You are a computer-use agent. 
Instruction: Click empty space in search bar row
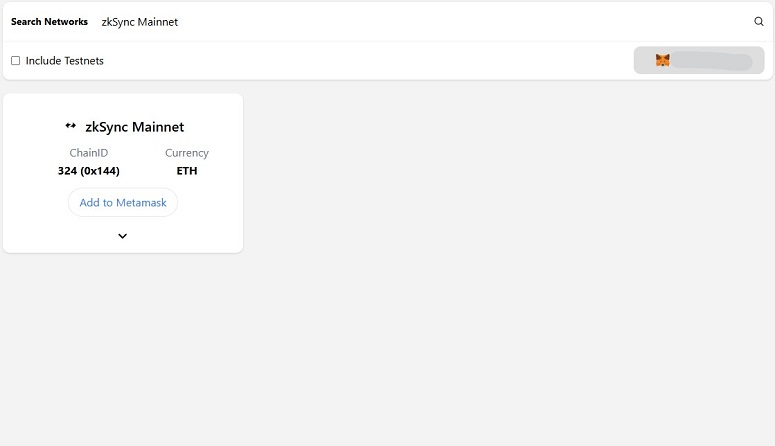pyautogui.click(x=445, y=22)
